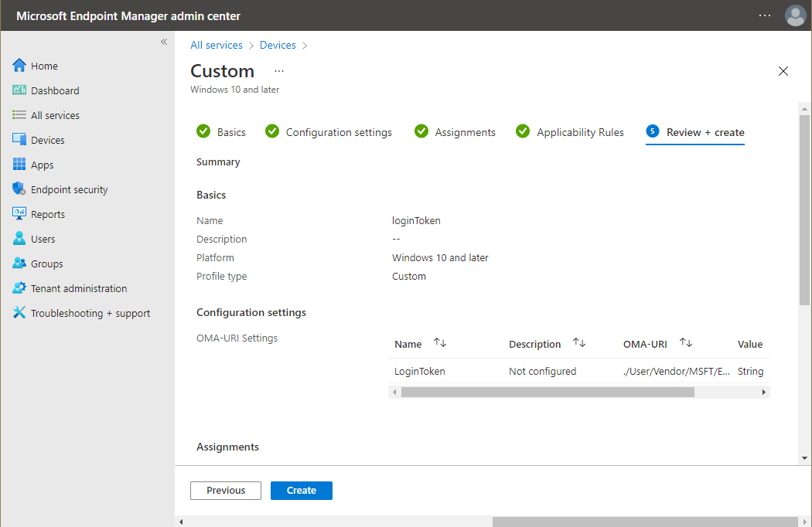Sort OMA-URI table by Name column

(x=440, y=343)
